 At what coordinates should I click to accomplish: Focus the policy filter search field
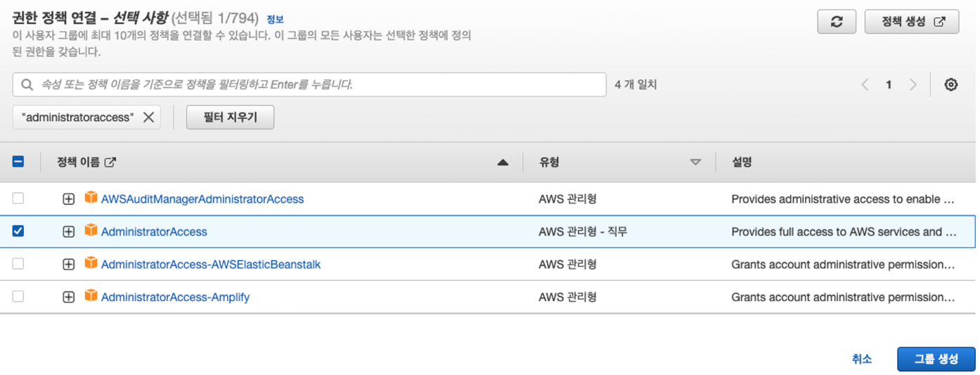[x=309, y=84]
